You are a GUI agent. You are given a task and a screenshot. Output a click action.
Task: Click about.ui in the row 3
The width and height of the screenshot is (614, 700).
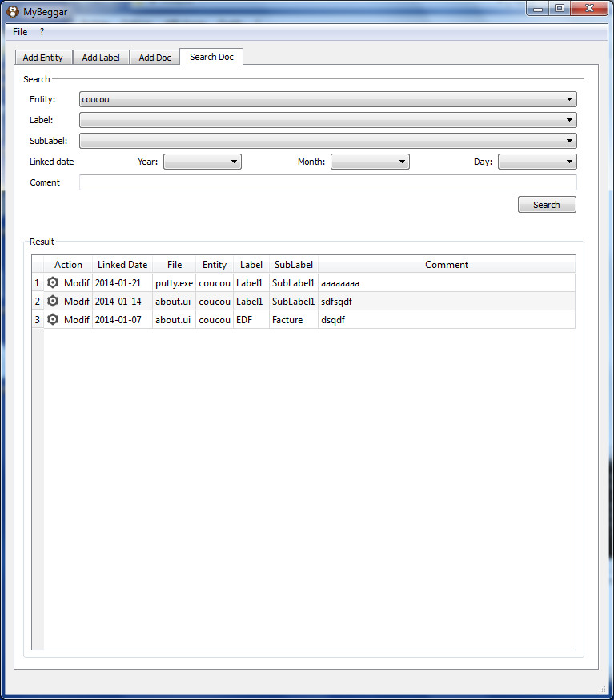[175, 320]
